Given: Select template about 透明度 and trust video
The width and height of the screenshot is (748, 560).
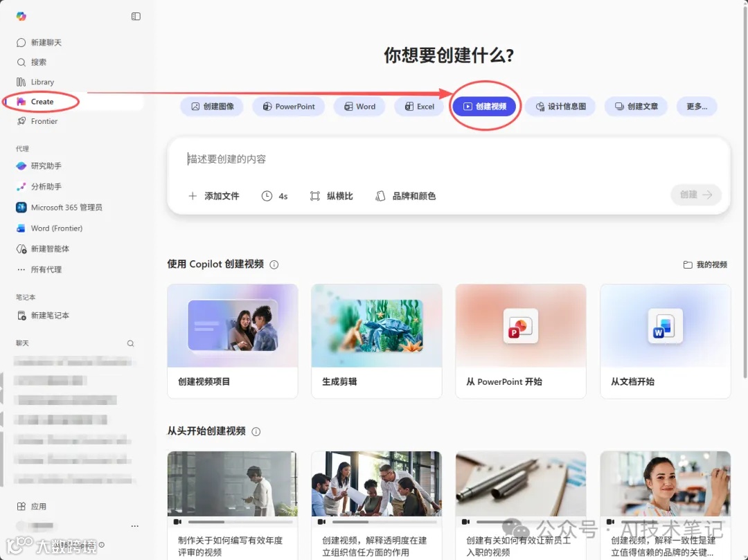Looking at the screenshot, I should click(376, 505).
